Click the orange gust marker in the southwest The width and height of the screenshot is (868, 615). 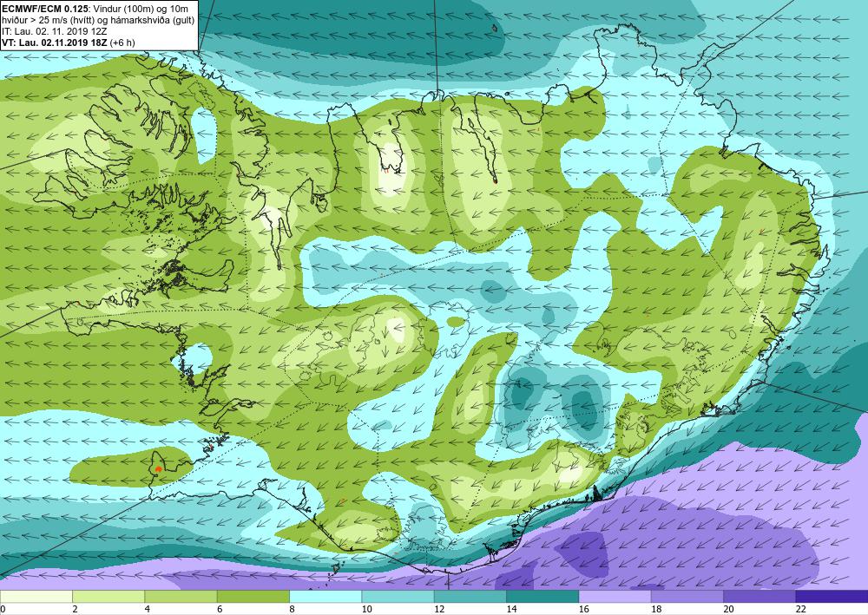[x=158, y=468]
